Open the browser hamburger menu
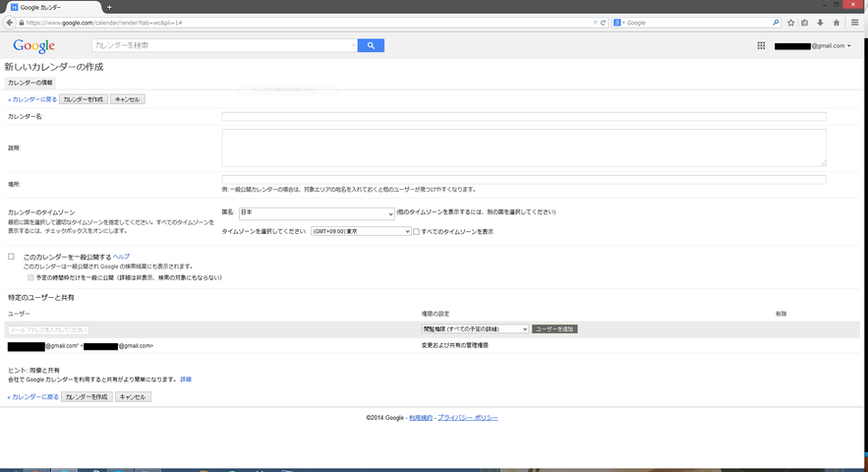Image resolution: width=868 pixels, height=472 pixels. pyautogui.click(x=854, y=23)
